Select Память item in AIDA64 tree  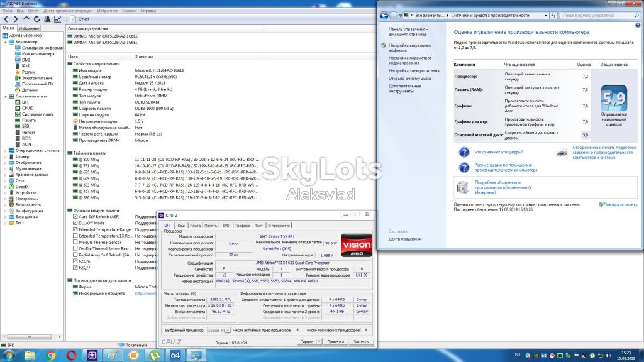pyautogui.click(x=29, y=120)
